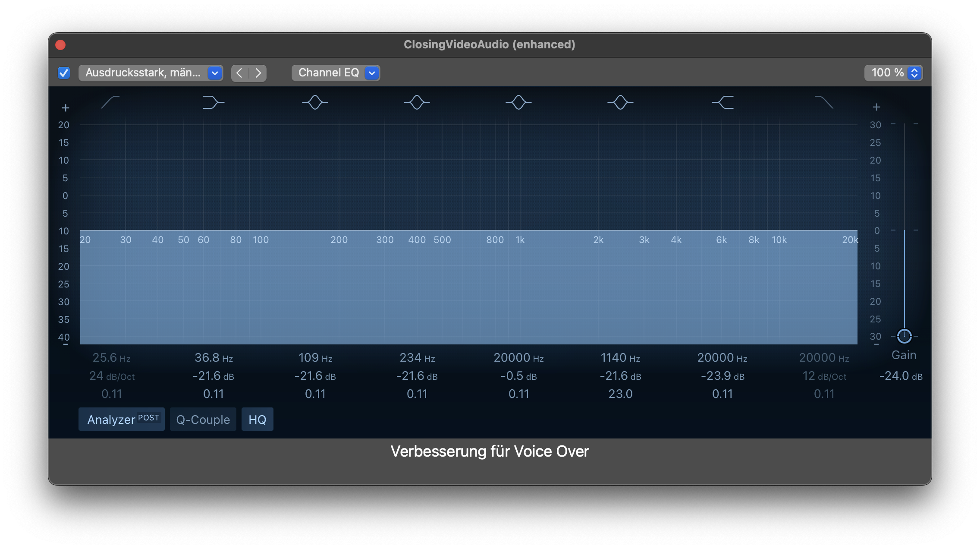The width and height of the screenshot is (980, 549).
Task: Click the right scale plus icon
Action: click(876, 107)
